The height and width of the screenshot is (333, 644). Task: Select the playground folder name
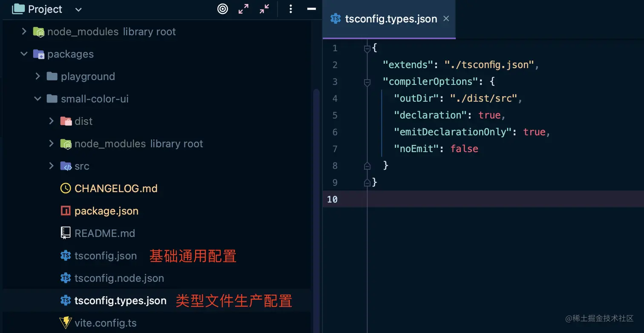88,77
